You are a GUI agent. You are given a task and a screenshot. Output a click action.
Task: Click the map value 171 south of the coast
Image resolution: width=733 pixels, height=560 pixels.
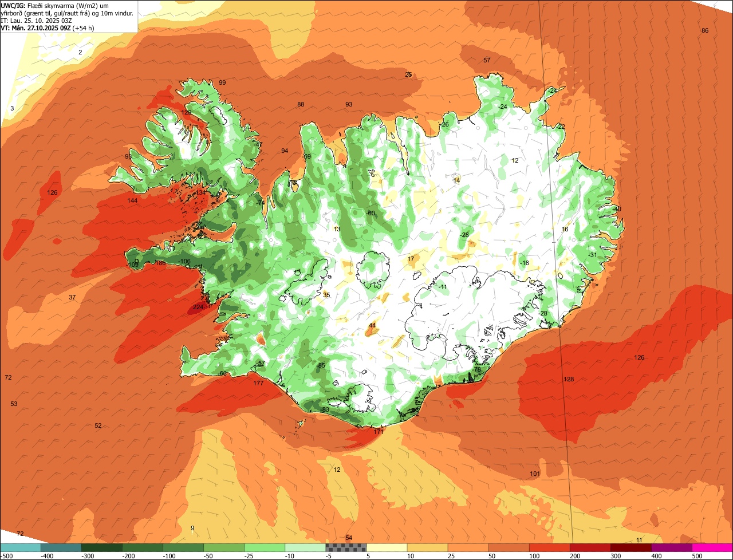(x=379, y=432)
